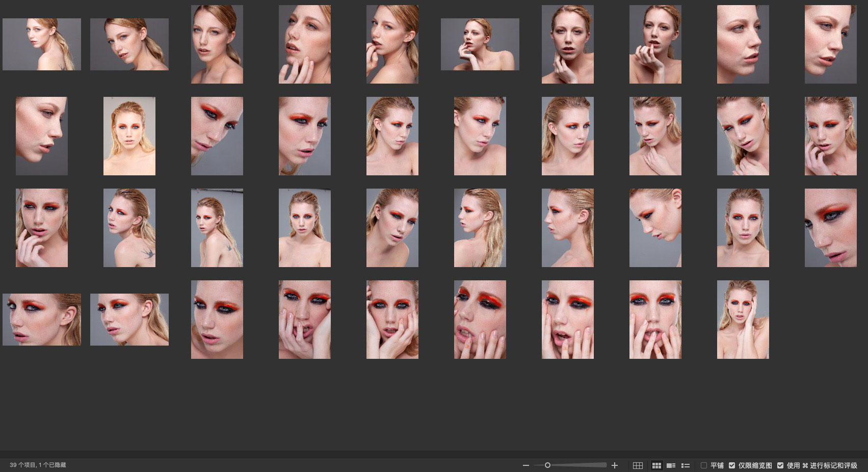
Task: Select the portrait with beige background
Action: [129, 136]
